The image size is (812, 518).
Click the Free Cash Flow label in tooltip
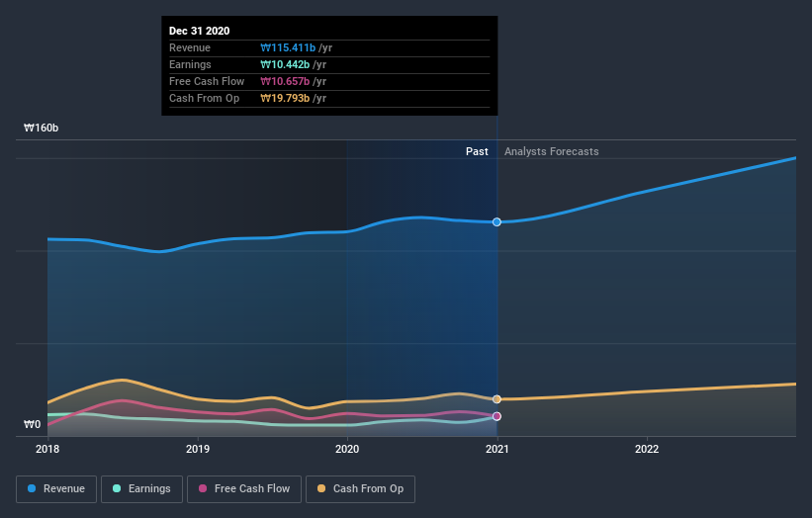(x=207, y=81)
